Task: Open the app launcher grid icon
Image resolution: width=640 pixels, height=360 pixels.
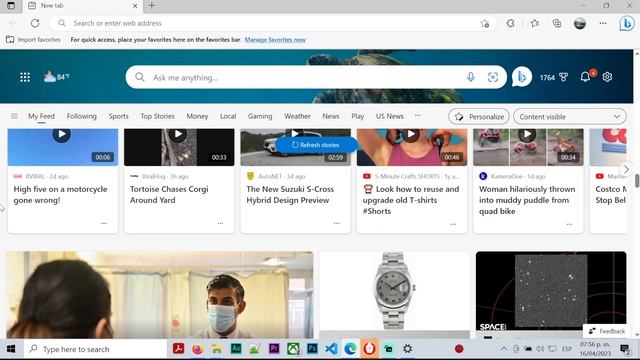Action: [x=25, y=77]
